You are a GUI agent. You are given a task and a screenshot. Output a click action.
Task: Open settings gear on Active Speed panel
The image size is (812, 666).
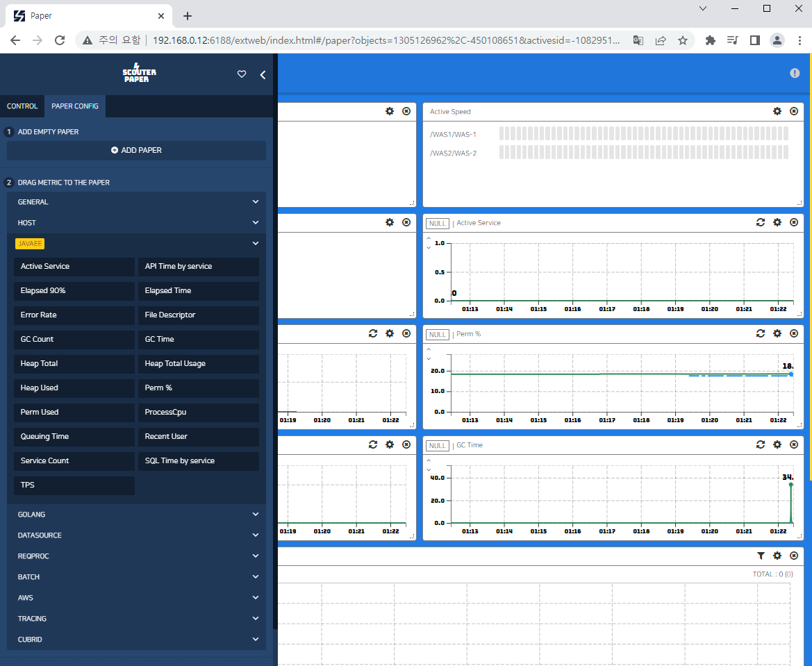click(777, 111)
